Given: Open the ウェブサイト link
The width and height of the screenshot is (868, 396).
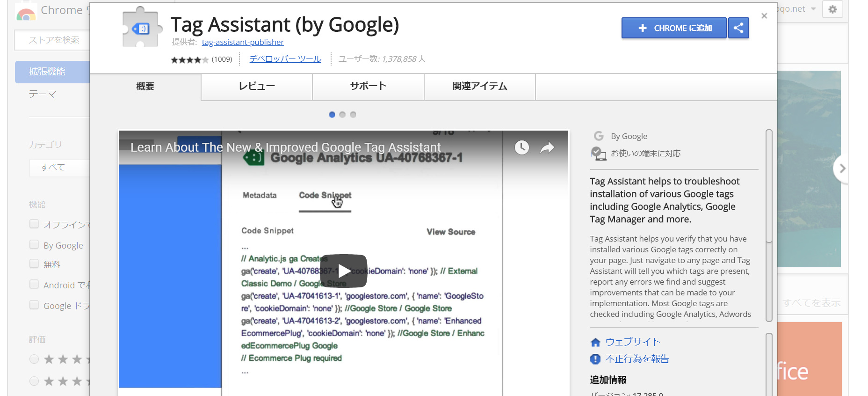Looking at the screenshot, I should click(x=633, y=342).
